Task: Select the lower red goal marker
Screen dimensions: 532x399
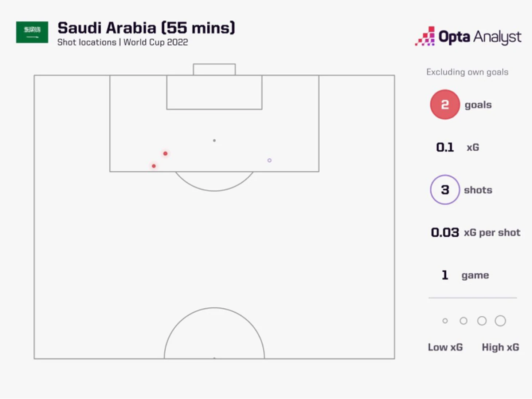Action: (154, 166)
